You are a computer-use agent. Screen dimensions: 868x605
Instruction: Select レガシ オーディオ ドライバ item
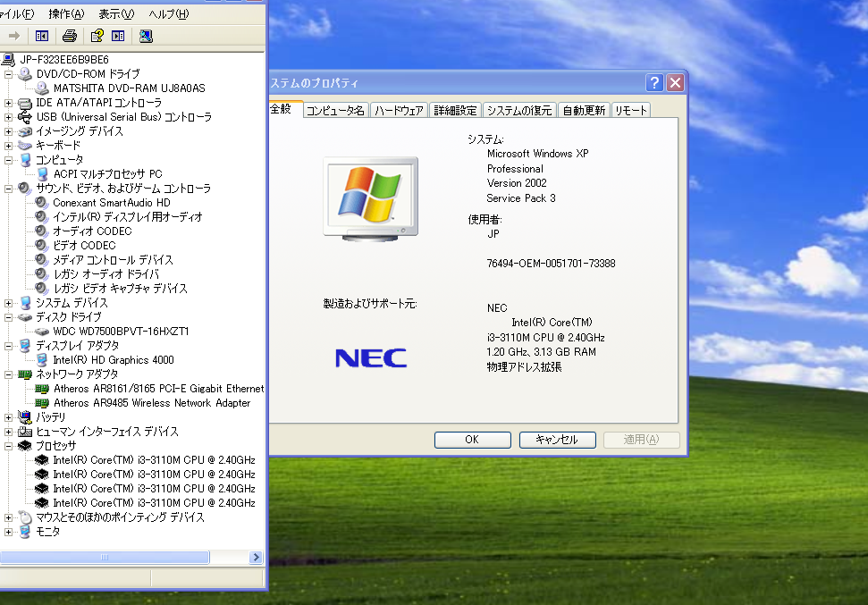106,274
